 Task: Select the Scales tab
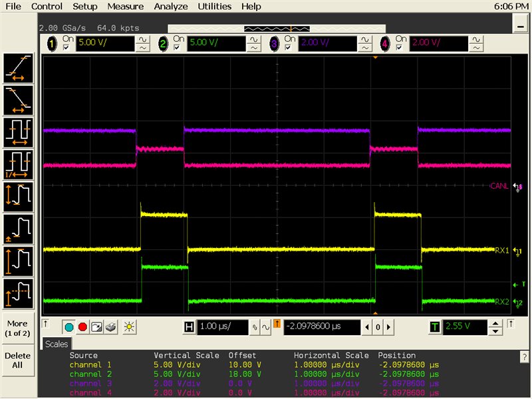click(57, 344)
